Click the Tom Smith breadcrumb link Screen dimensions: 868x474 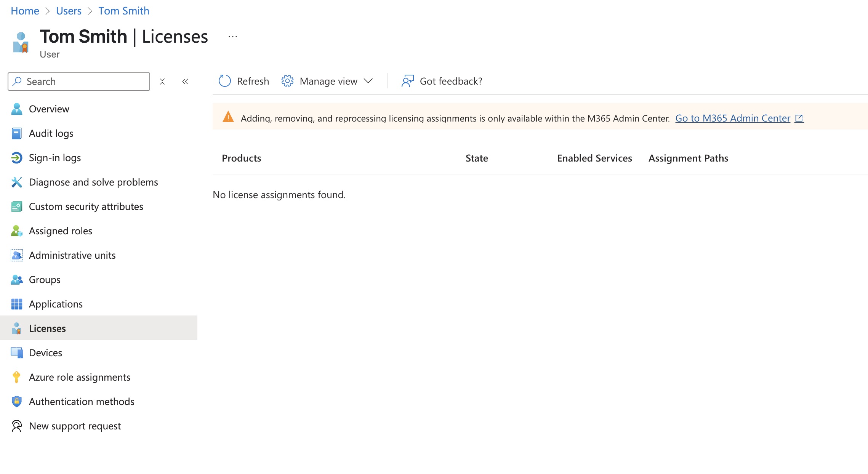click(124, 11)
